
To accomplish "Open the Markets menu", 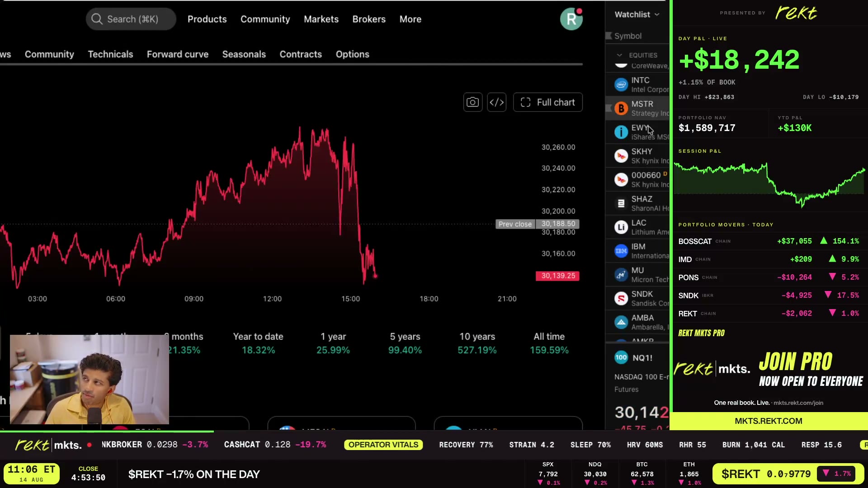I will 321,19.
